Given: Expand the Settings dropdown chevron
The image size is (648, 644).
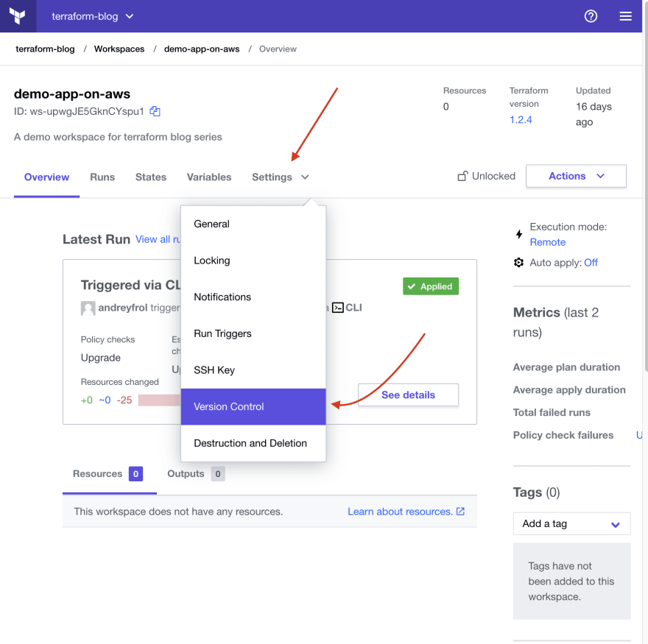Looking at the screenshot, I should click(305, 177).
